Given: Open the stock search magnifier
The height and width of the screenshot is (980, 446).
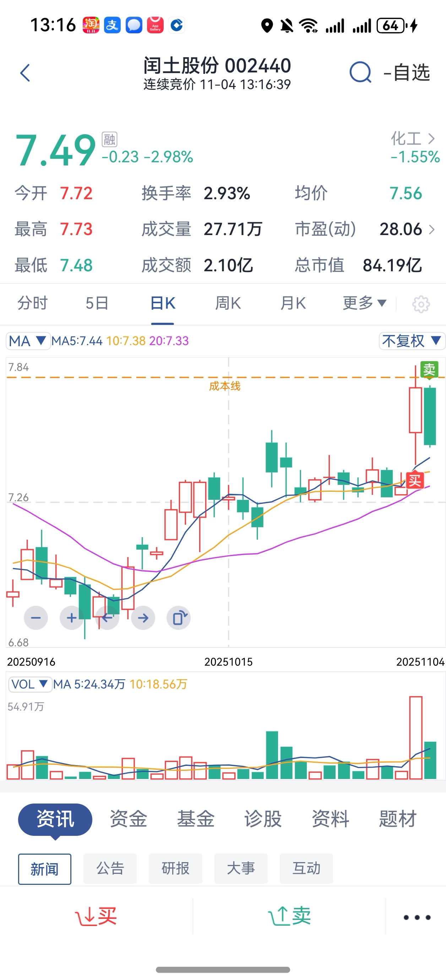Looking at the screenshot, I should [360, 72].
